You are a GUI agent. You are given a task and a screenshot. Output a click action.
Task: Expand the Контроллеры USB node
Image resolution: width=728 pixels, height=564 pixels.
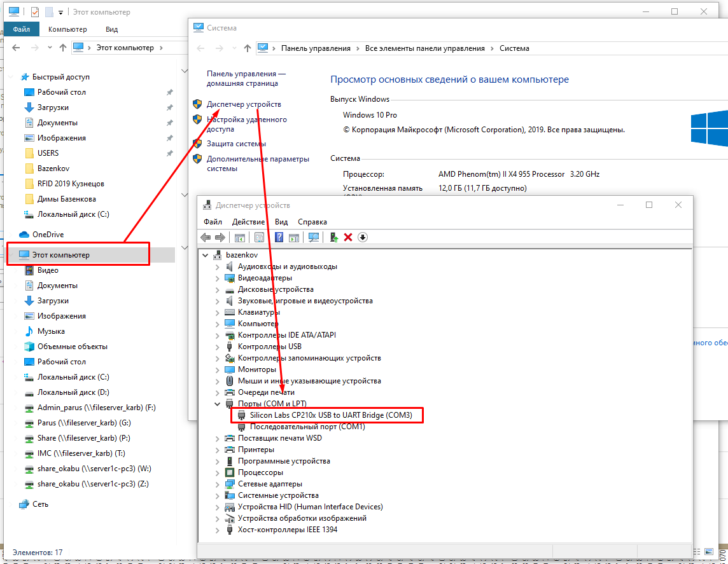click(218, 347)
